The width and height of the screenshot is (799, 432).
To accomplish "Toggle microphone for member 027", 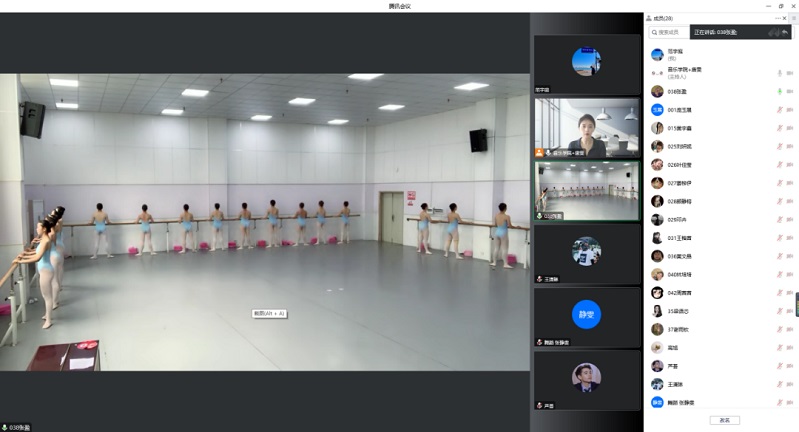I will coord(778,183).
